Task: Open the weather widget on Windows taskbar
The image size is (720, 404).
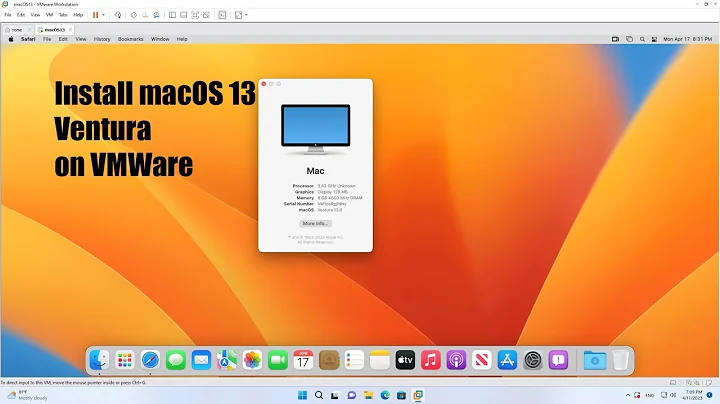Action: [x=28, y=395]
